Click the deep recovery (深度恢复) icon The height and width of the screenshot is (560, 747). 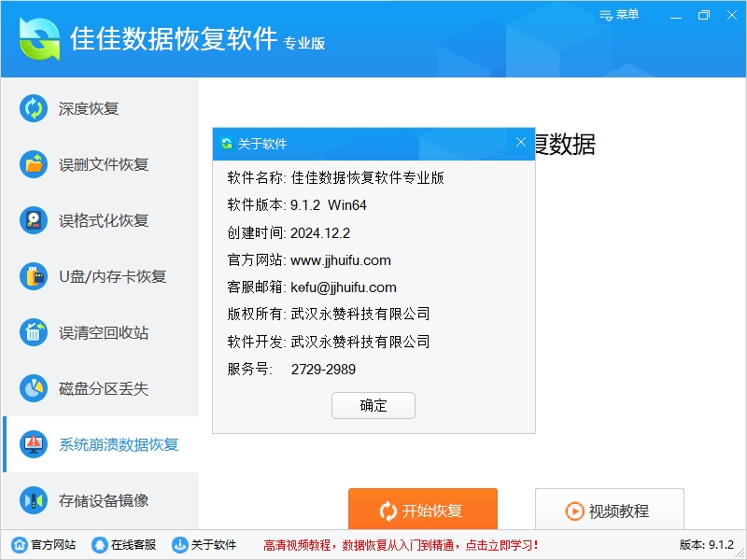pyautogui.click(x=34, y=108)
